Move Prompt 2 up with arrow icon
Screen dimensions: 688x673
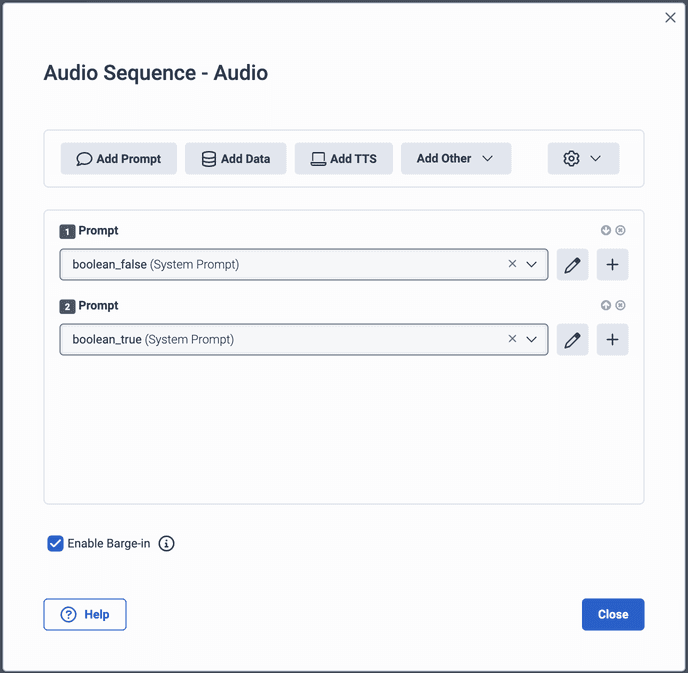606,305
